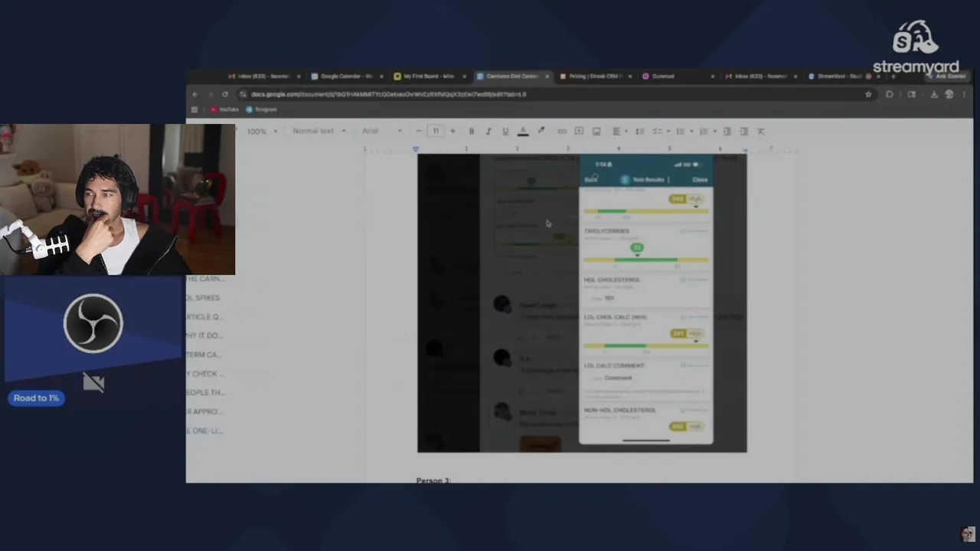This screenshot has height=551, width=980.
Task: Toggle underline formatting in Docs toolbar
Action: click(505, 131)
